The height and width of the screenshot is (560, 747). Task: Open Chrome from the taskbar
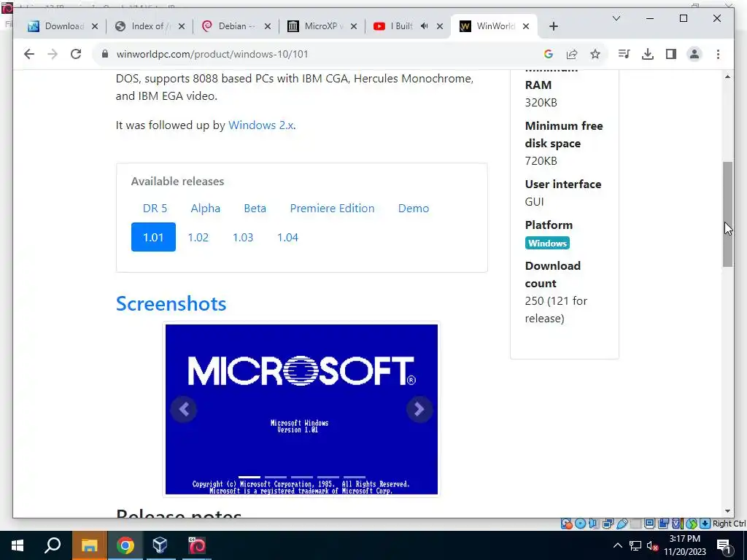pos(125,545)
